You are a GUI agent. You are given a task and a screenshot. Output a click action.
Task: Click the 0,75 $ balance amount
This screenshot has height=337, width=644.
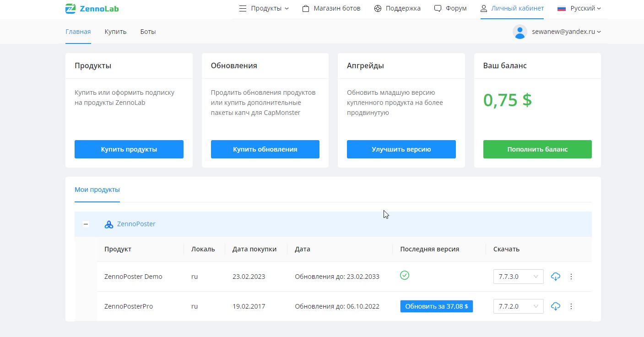508,100
